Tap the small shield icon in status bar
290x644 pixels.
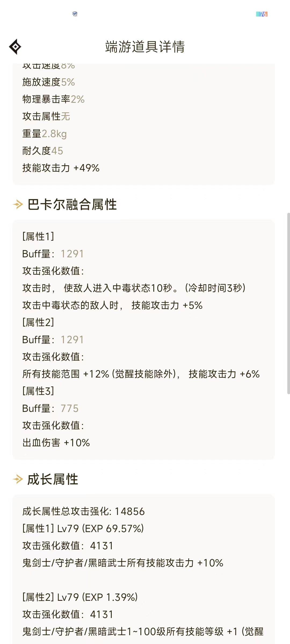(x=75, y=14)
